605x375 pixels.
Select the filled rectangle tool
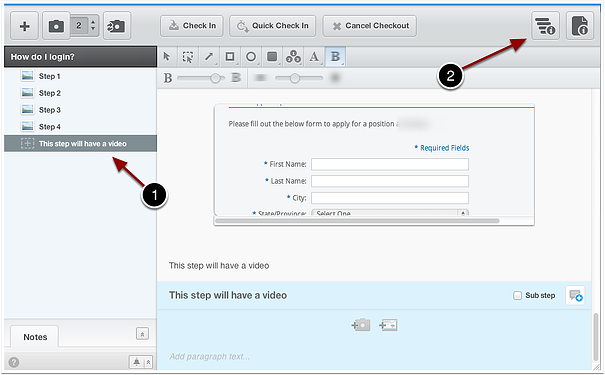[272, 57]
